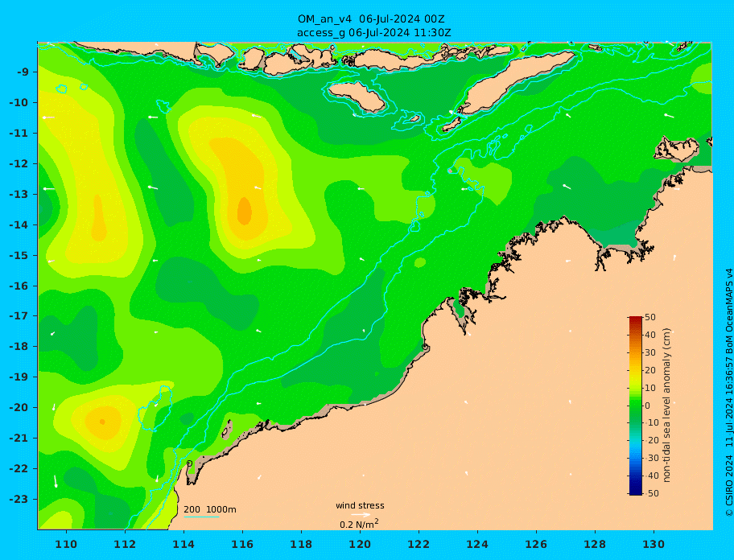734x560 pixels.
Task: Click the white wind stress reference arrow
Action: 361,515
